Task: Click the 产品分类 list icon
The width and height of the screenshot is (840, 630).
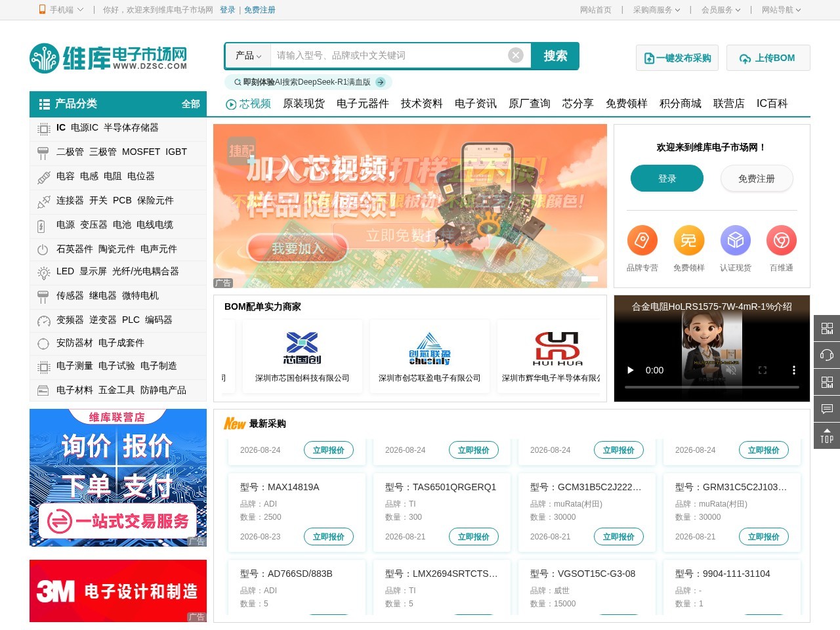Action: [x=45, y=104]
